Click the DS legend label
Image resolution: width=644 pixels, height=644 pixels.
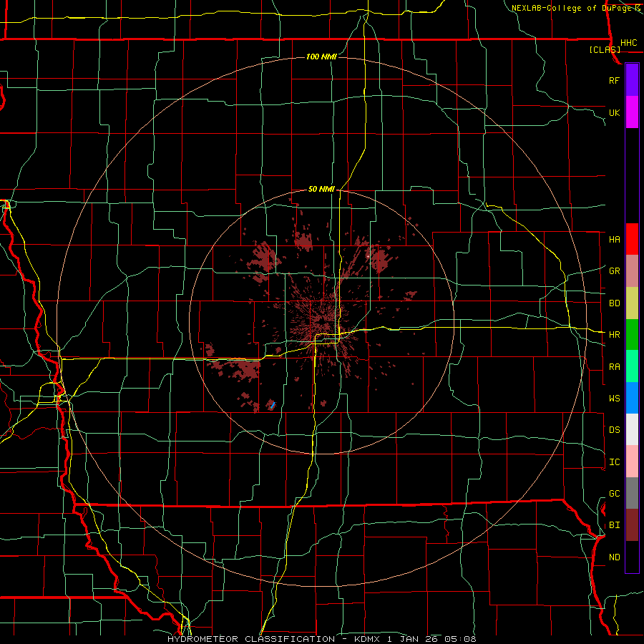[x=615, y=430]
